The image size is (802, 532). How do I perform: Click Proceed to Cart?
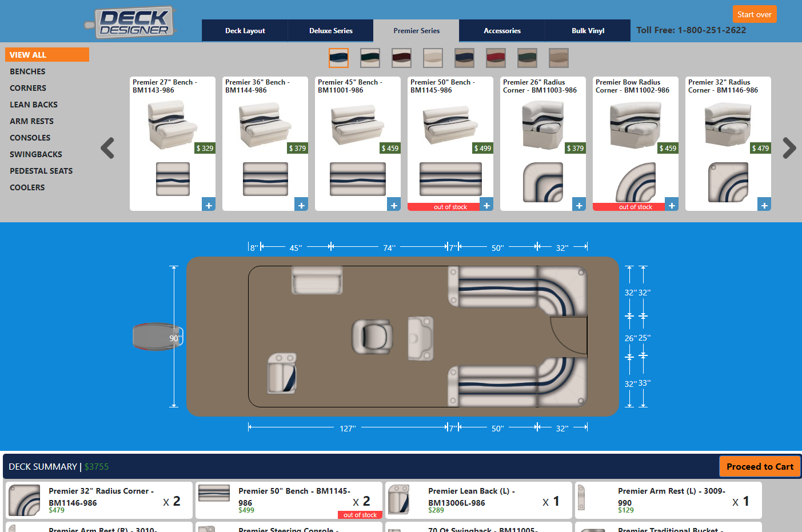coord(759,467)
